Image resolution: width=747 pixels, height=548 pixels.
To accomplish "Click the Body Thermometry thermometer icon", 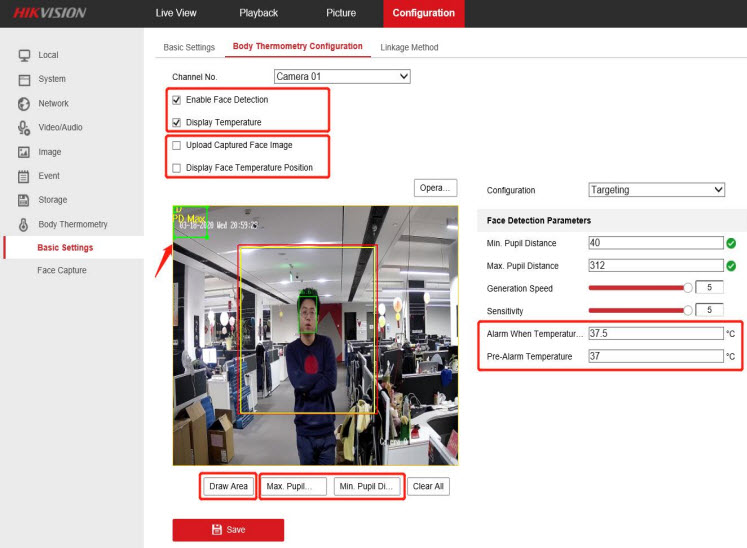I will pos(23,225).
